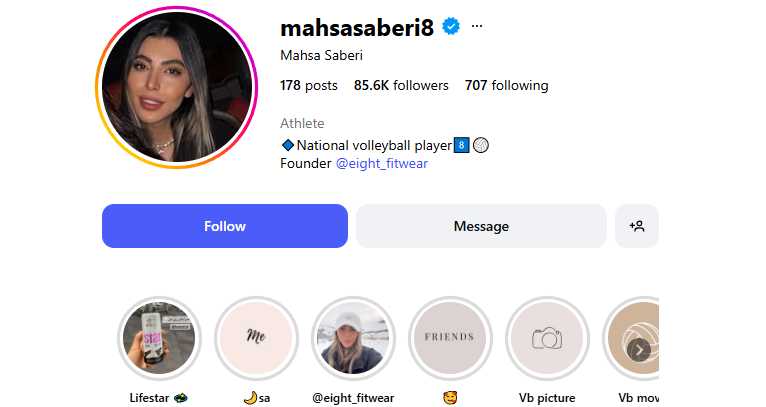This screenshot has width=766, height=407.
Task: View the 707 following list
Action: coord(507,86)
